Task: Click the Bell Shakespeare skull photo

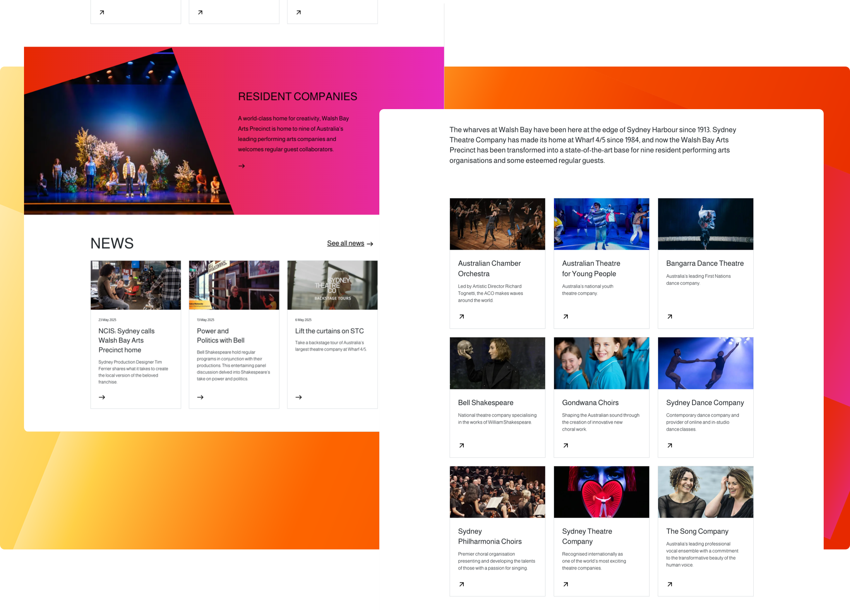Action: pos(497,363)
